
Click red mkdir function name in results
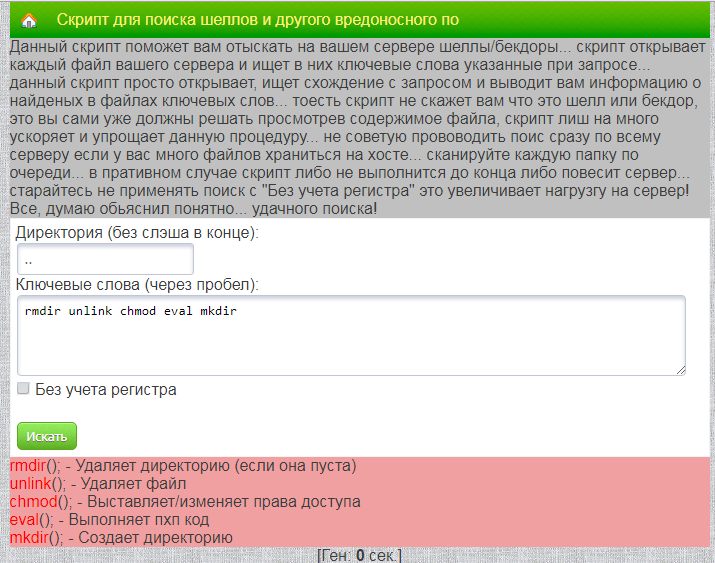pos(29,537)
